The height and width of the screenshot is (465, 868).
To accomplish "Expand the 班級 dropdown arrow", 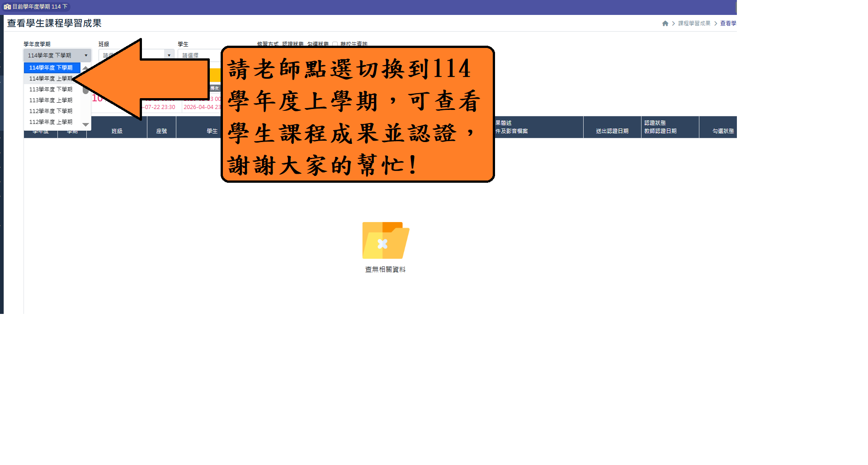I will (169, 56).
